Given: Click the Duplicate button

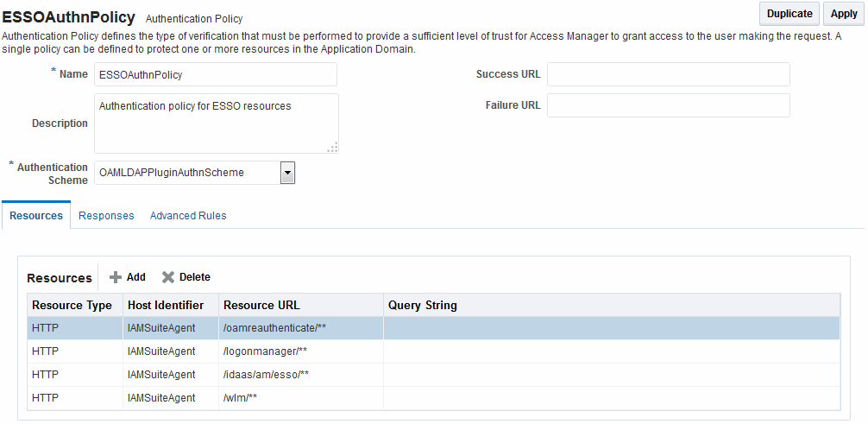Looking at the screenshot, I should pos(789,14).
